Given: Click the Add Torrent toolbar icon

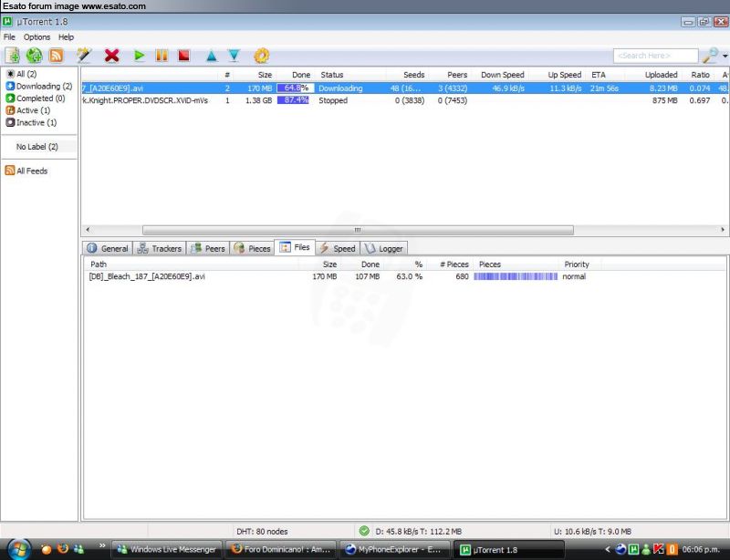Looking at the screenshot, I should coord(12,56).
